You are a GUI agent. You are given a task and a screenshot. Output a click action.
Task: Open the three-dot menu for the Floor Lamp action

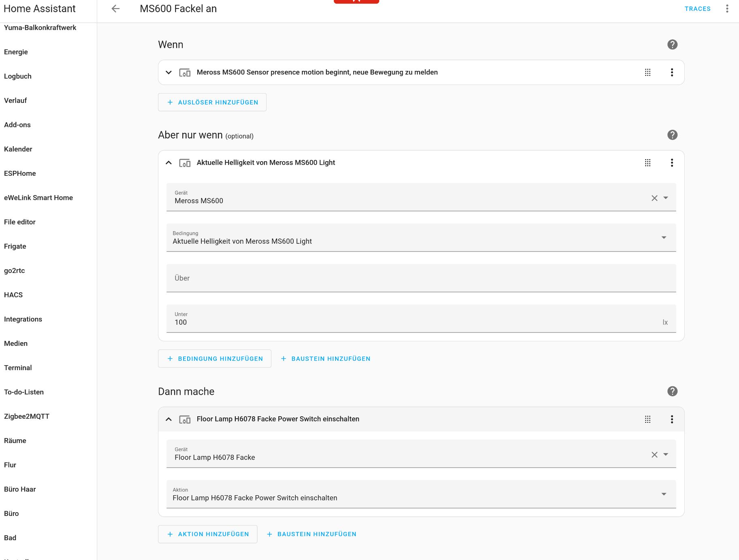(672, 419)
